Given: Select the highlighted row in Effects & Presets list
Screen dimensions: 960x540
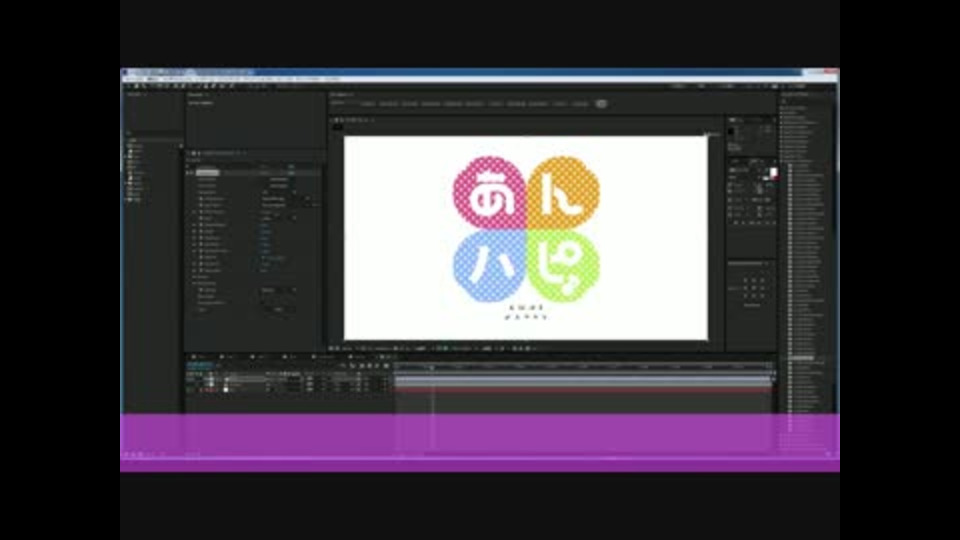Looking at the screenshot, I should [x=801, y=358].
